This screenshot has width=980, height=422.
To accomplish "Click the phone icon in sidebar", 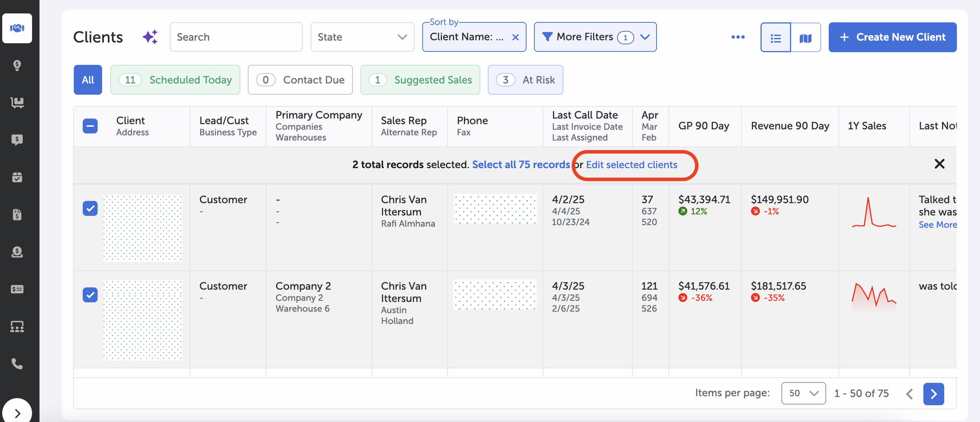I will [x=17, y=364].
